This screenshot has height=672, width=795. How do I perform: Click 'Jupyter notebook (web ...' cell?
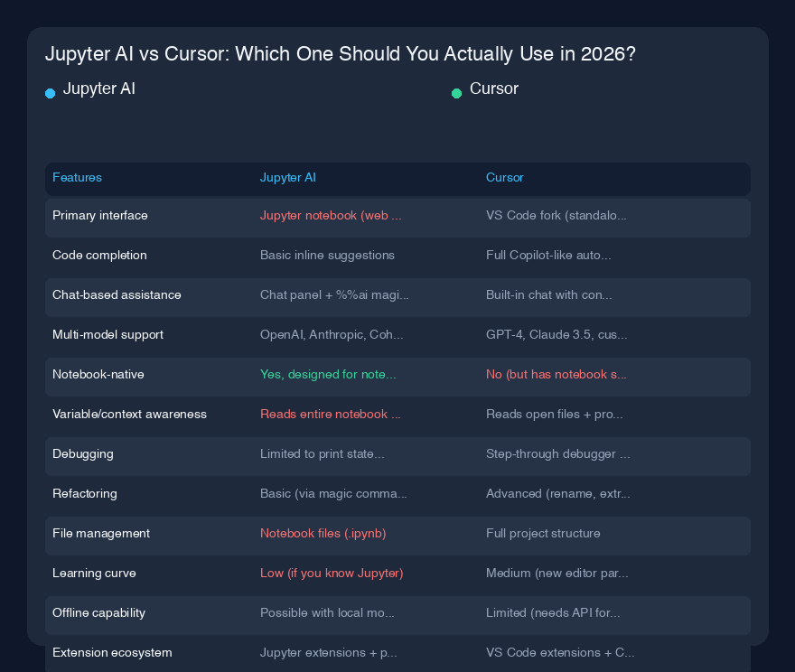331,215
